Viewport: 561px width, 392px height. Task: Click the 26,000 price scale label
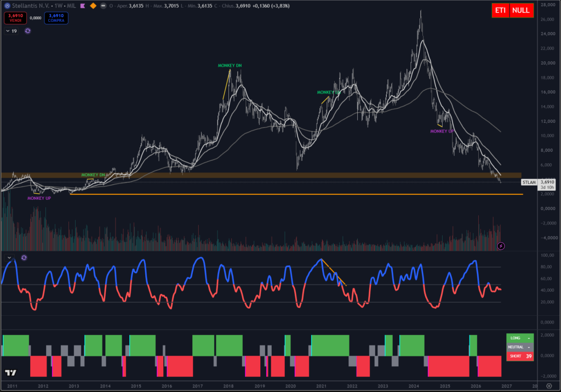[547, 19]
